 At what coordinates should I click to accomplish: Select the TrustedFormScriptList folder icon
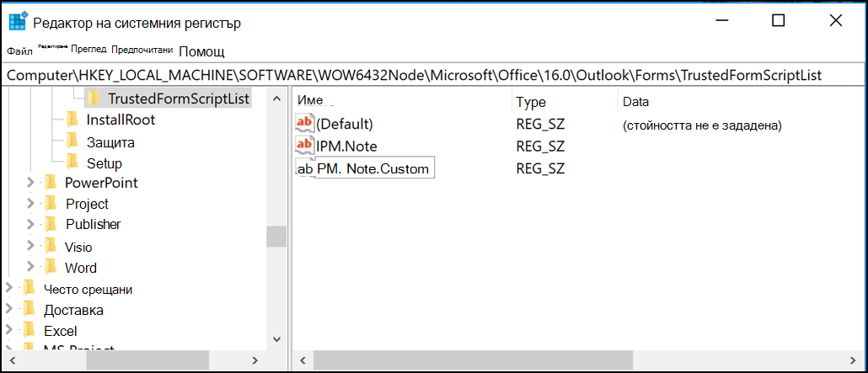click(x=94, y=99)
